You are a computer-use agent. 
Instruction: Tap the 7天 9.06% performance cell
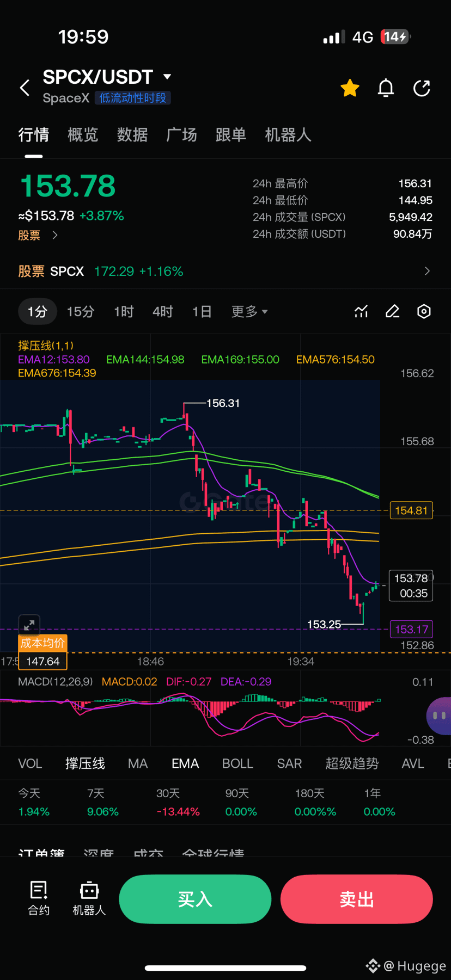(x=103, y=803)
